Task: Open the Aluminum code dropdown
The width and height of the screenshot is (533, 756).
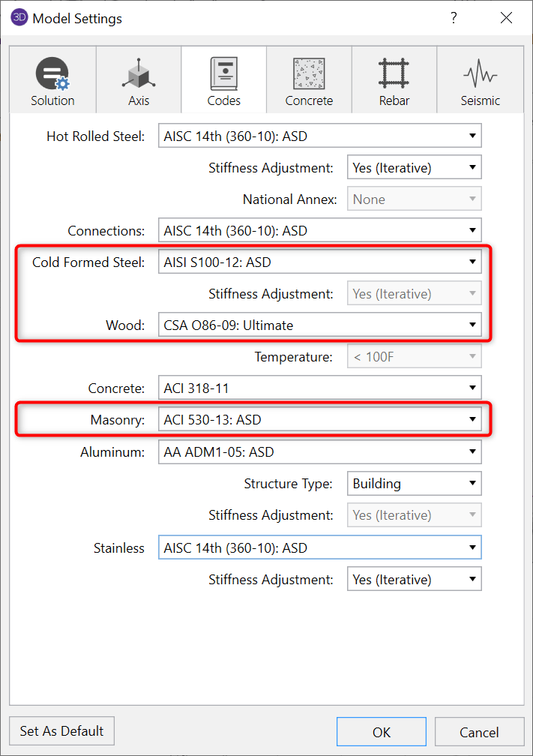Action: click(x=319, y=452)
